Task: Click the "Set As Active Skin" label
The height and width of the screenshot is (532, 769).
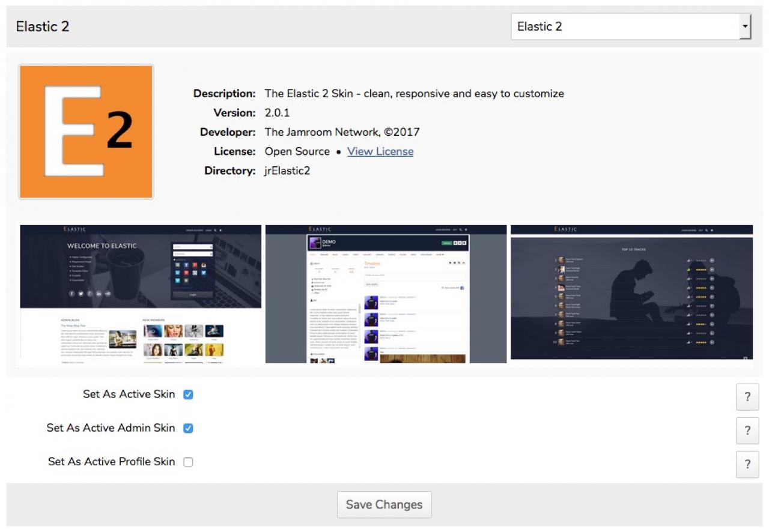Action: coord(129,394)
